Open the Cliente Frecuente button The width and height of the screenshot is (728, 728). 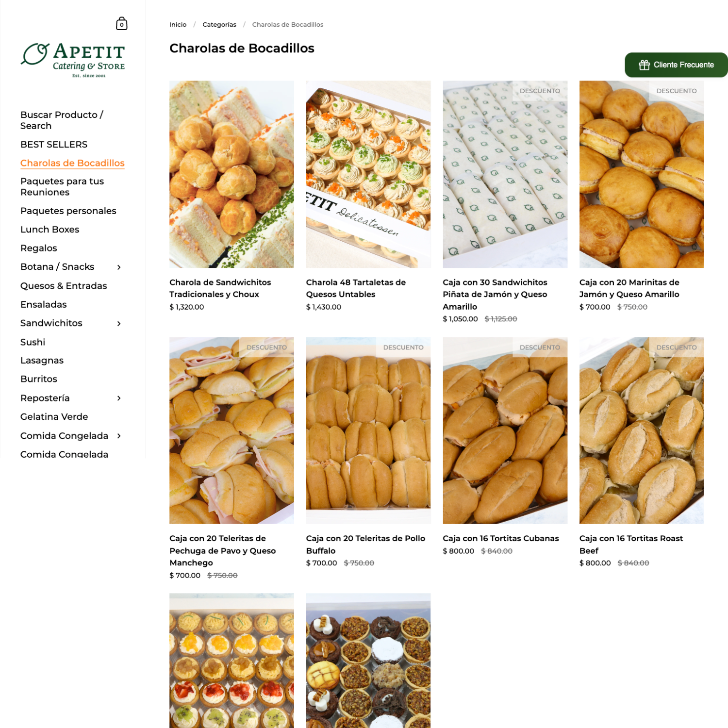pos(676,65)
